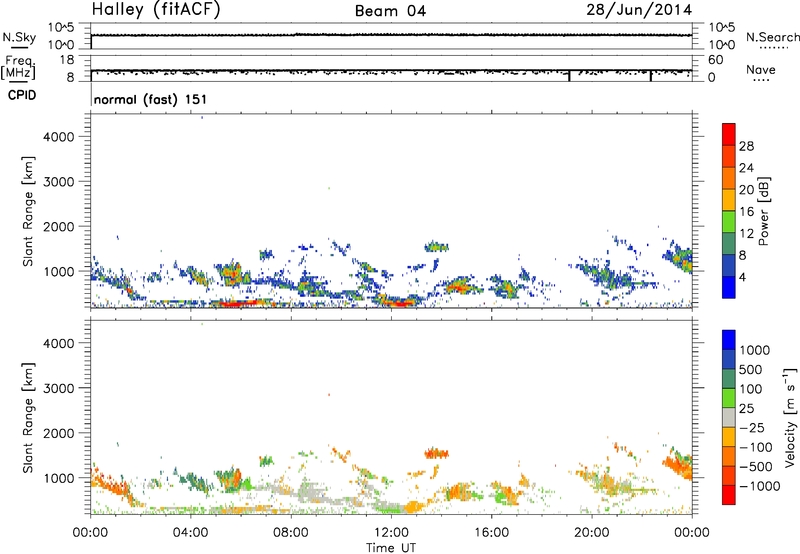This screenshot has height=554, width=800.
Task: Click the 16 tick on power colorbar
Action: point(746,212)
